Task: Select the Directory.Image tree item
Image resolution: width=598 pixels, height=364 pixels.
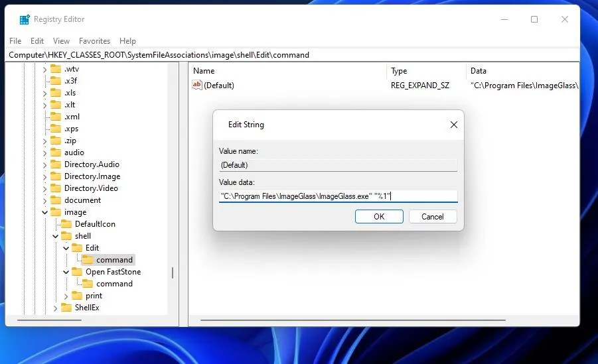Action: 92,176
